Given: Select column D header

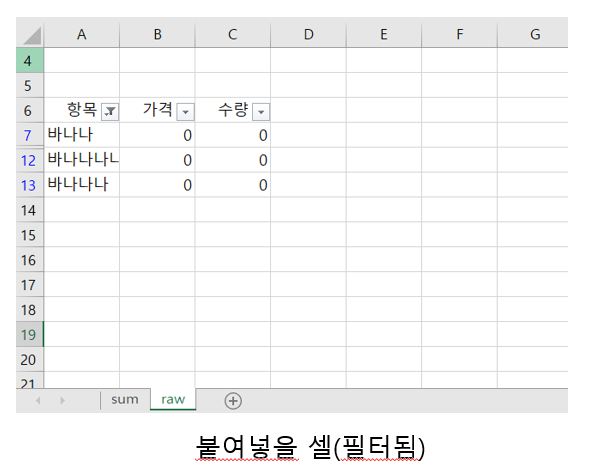Looking at the screenshot, I should [x=308, y=35].
